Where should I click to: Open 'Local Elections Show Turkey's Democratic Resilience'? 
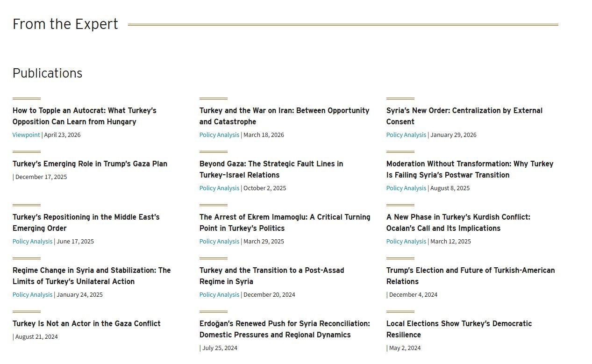(x=459, y=329)
